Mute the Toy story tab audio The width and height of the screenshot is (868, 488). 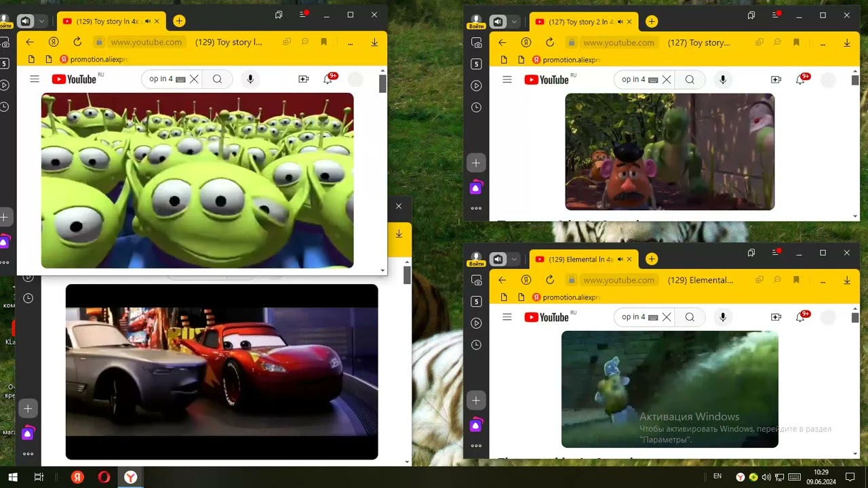pyautogui.click(x=148, y=22)
